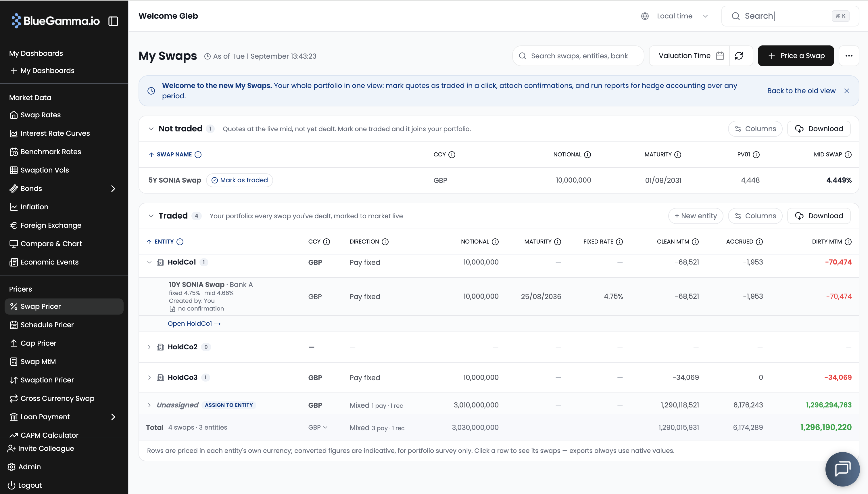Download the Not traded table
Viewport: 868px width, 494px height.
(x=819, y=129)
